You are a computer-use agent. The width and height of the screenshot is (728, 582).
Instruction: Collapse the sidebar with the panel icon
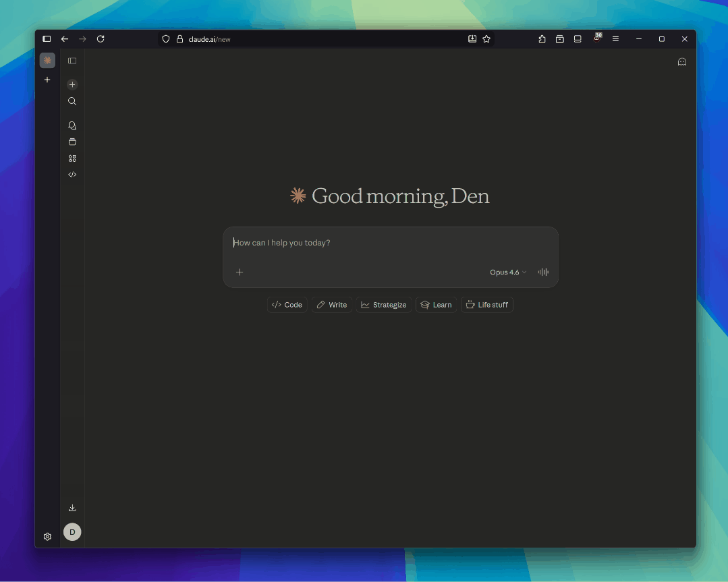pos(72,60)
